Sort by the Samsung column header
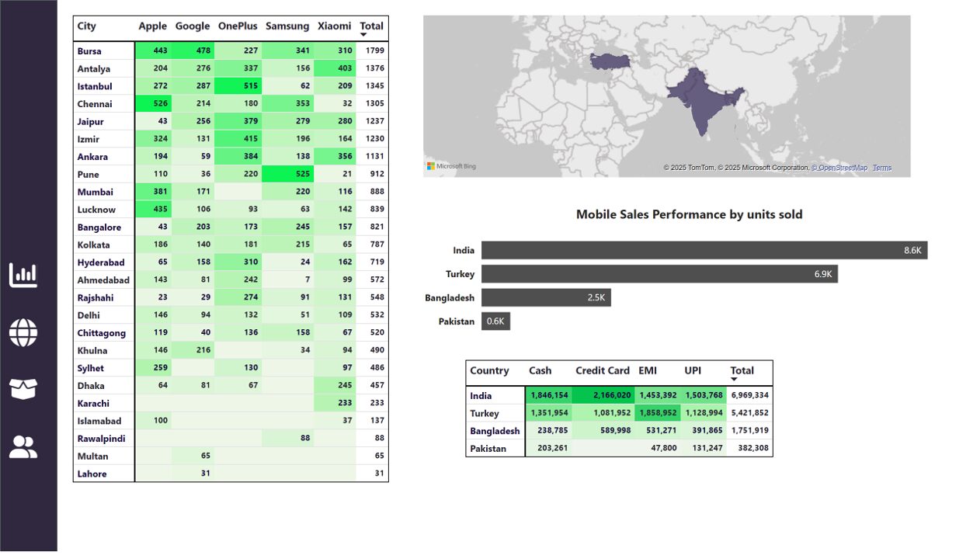 (x=287, y=26)
